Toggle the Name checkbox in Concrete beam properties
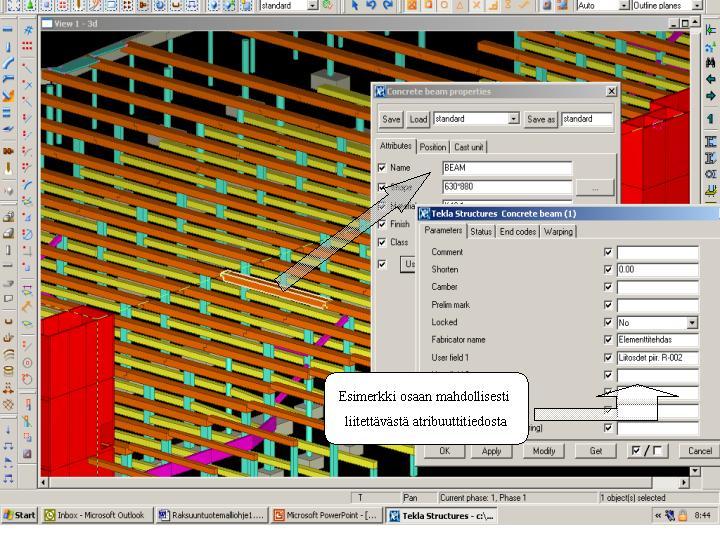The height and width of the screenshot is (540, 720). pyautogui.click(x=382, y=168)
